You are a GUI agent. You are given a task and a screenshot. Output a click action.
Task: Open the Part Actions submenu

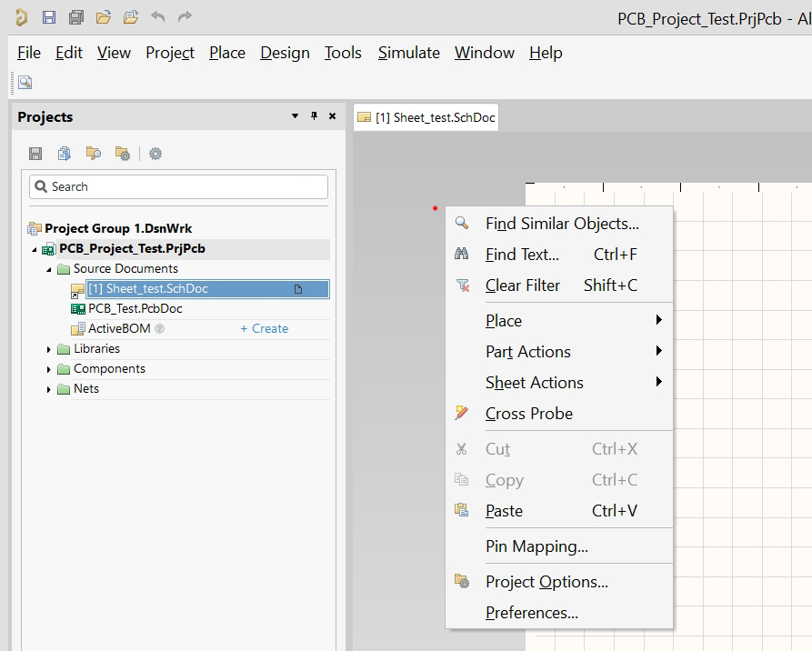(559, 352)
